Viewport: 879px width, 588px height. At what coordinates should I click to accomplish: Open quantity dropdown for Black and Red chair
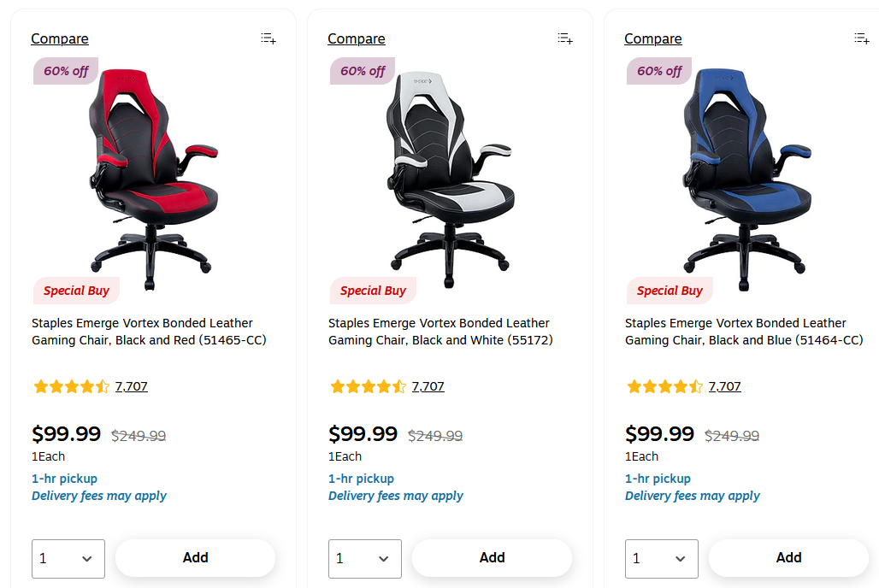(x=68, y=558)
